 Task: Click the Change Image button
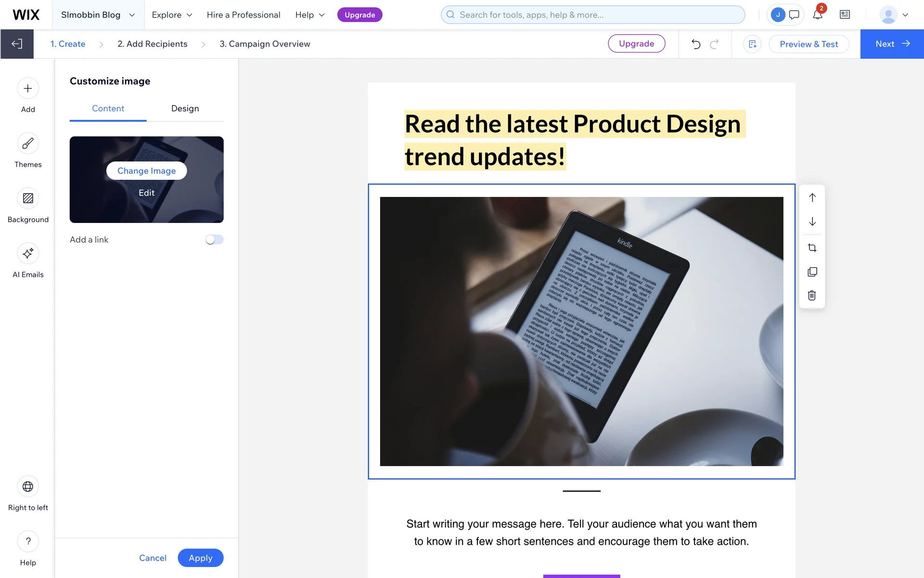pyautogui.click(x=146, y=171)
